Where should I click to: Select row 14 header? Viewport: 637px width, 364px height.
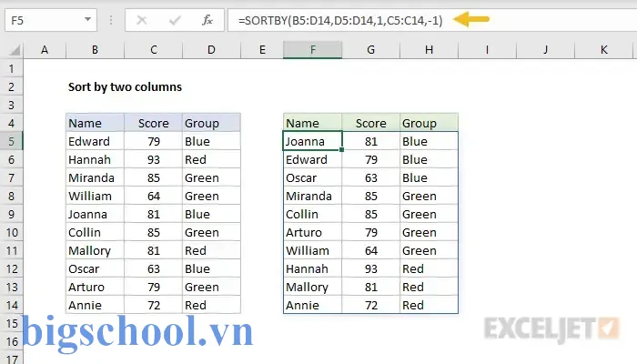click(11, 305)
